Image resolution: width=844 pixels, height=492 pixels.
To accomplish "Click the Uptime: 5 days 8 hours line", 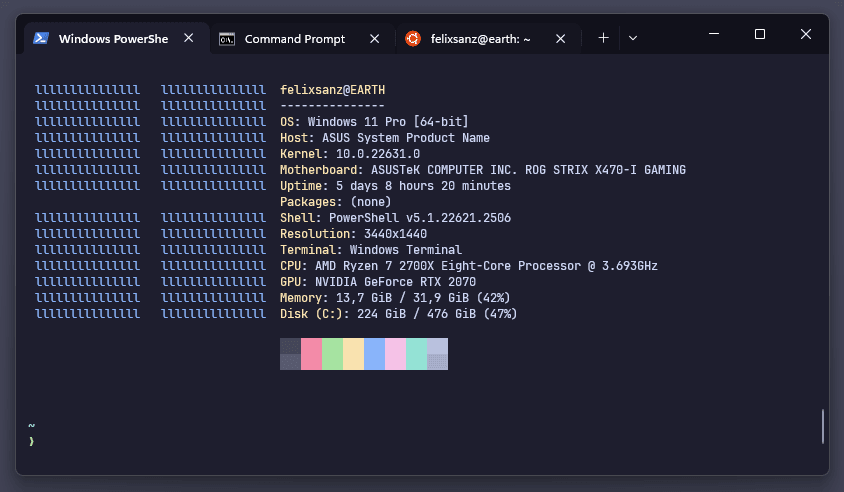I will (395, 186).
